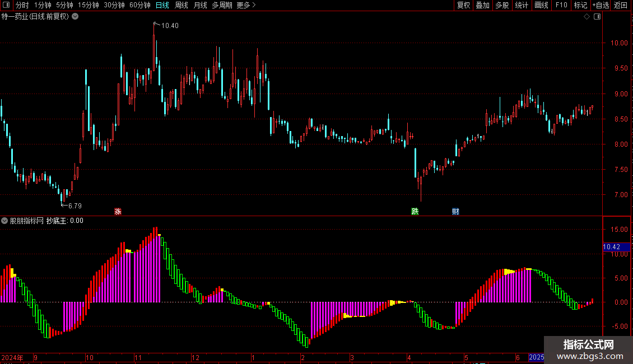
Task: Open F10 company info
Action: click(x=561, y=5)
